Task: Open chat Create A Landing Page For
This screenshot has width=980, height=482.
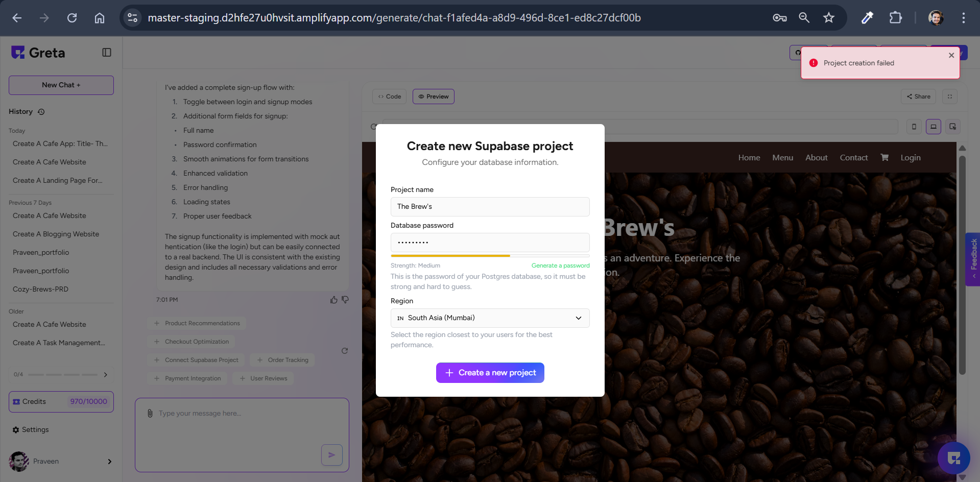Action: pyautogui.click(x=58, y=181)
